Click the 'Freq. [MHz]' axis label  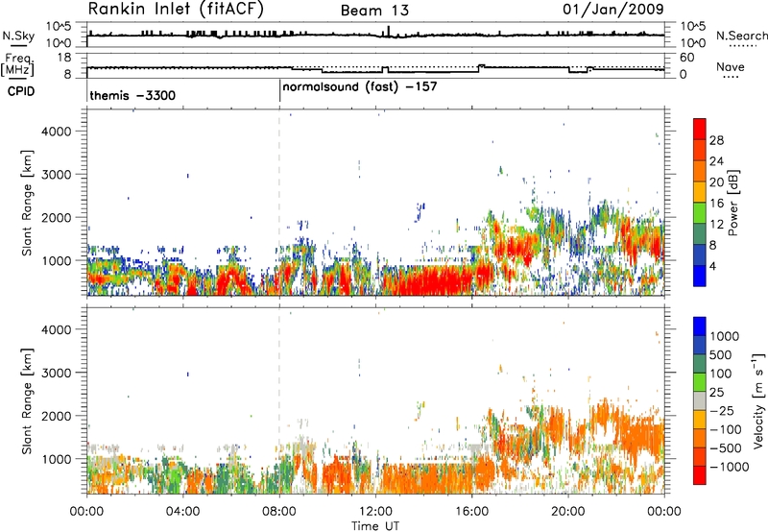18,65
